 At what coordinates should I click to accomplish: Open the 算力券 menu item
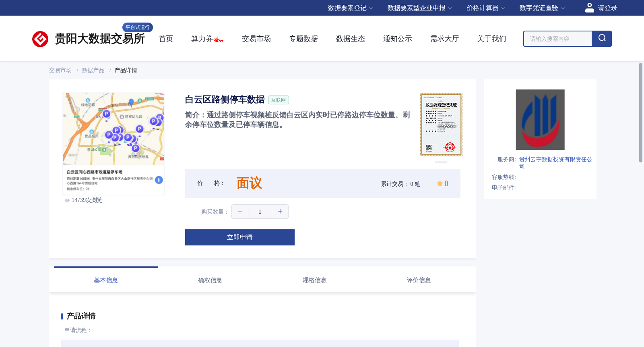[202, 39]
